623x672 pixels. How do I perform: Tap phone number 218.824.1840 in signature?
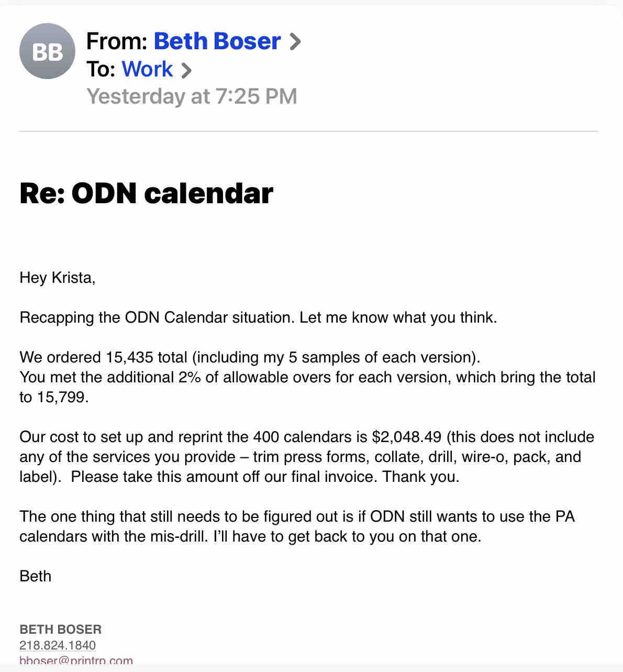[x=58, y=645]
